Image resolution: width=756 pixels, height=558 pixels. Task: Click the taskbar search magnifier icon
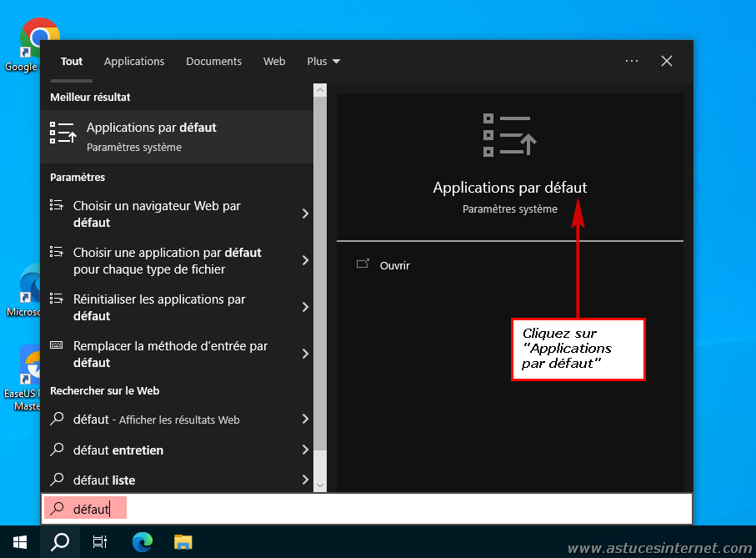60,542
